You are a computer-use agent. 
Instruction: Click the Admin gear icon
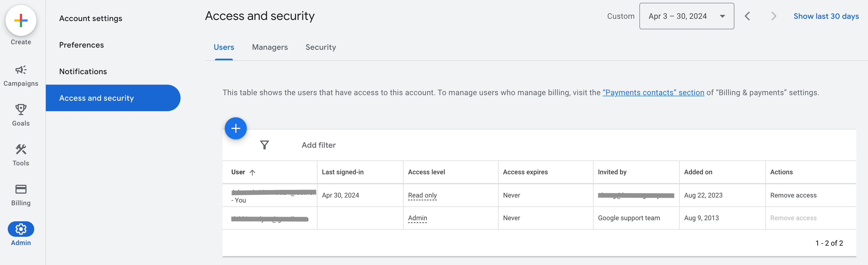21,229
